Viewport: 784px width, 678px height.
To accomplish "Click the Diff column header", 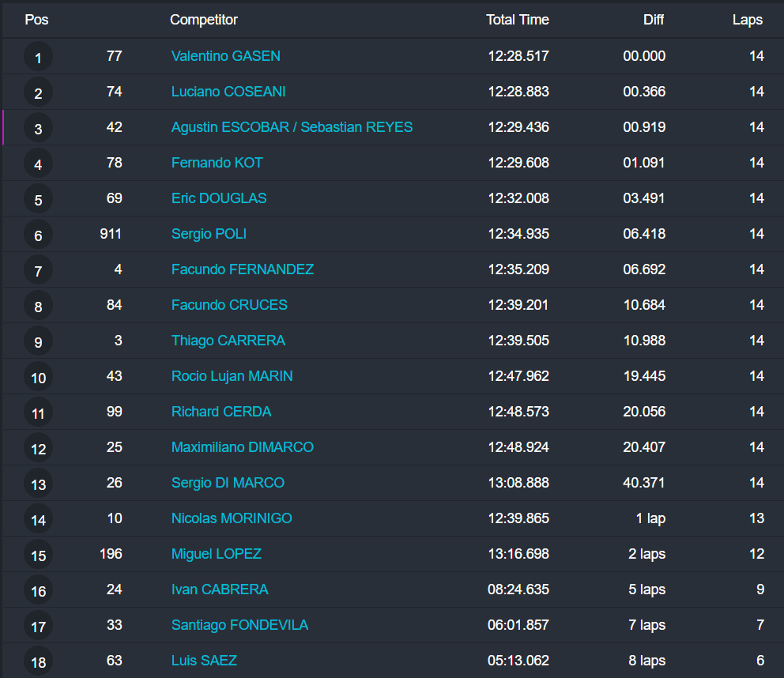I will point(653,20).
